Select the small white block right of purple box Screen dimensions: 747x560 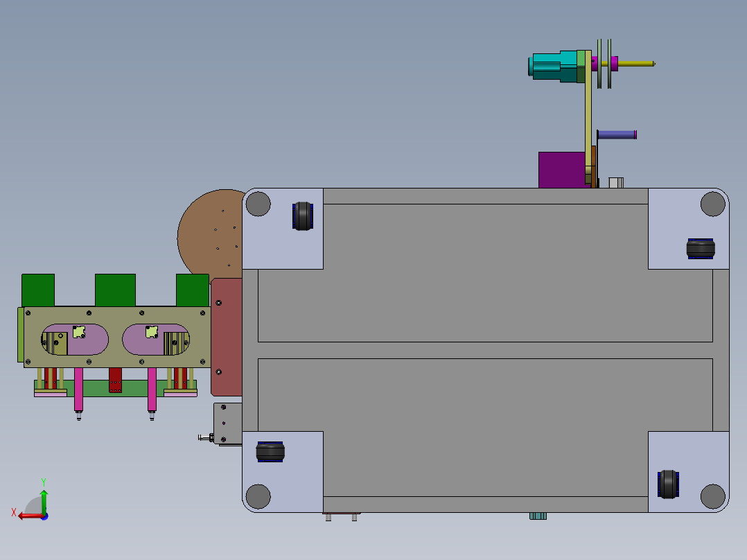pos(616,182)
